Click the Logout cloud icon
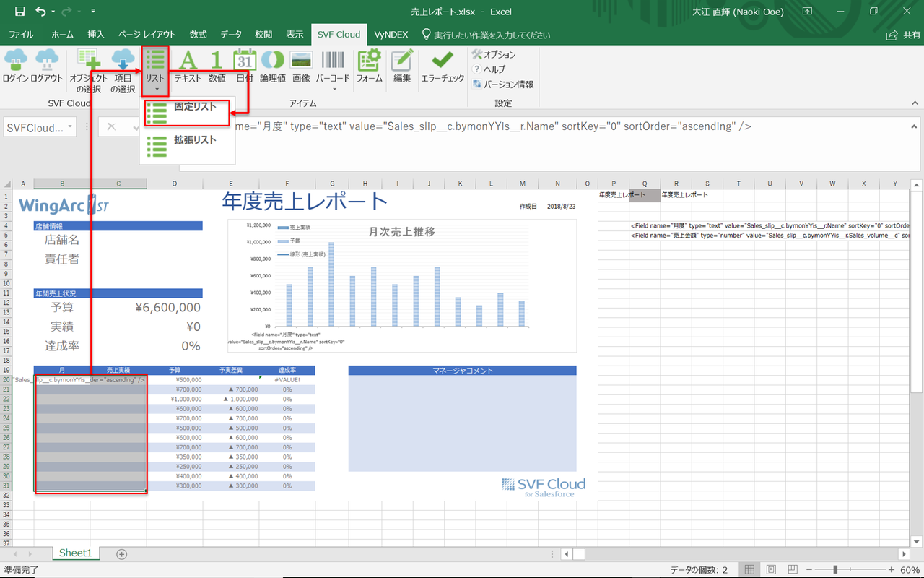924x578 pixels. tap(47, 66)
